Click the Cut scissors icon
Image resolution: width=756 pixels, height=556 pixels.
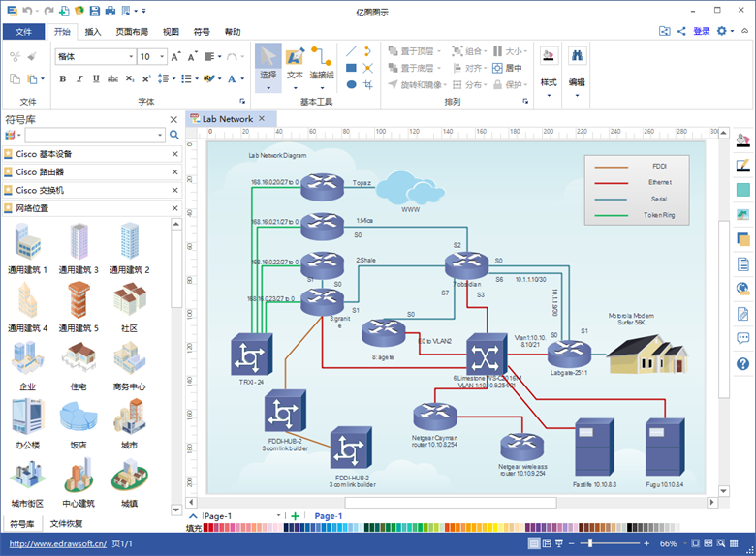15,57
